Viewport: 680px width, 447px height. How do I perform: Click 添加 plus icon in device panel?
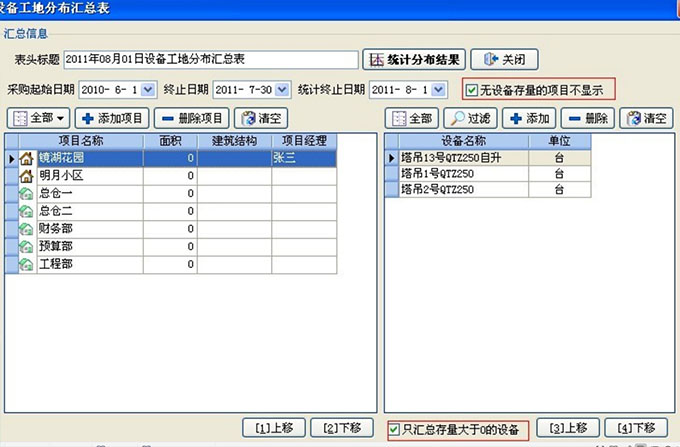[x=530, y=118]
